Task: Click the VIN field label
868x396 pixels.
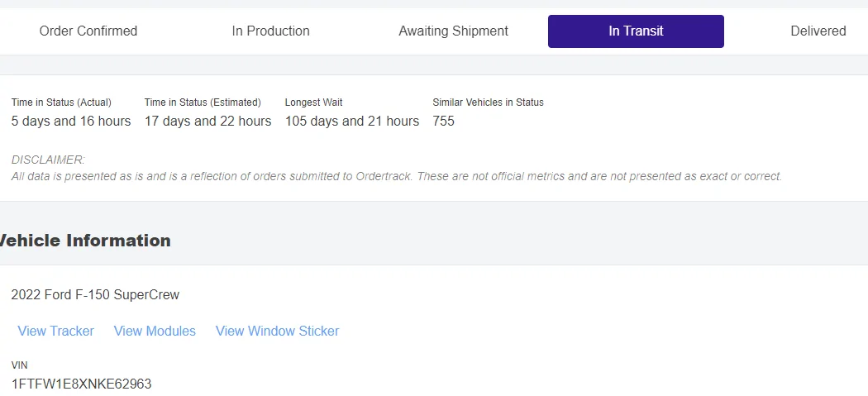Action: click(20, 365)
